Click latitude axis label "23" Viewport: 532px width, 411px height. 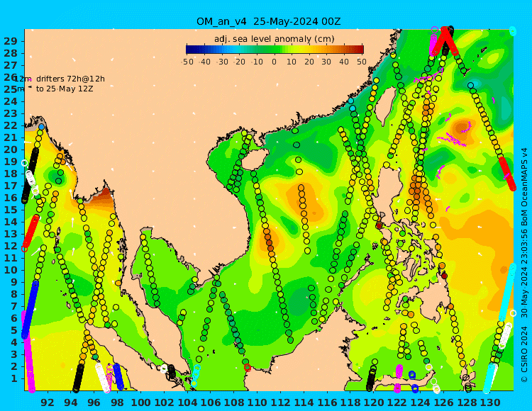(10, 113)
